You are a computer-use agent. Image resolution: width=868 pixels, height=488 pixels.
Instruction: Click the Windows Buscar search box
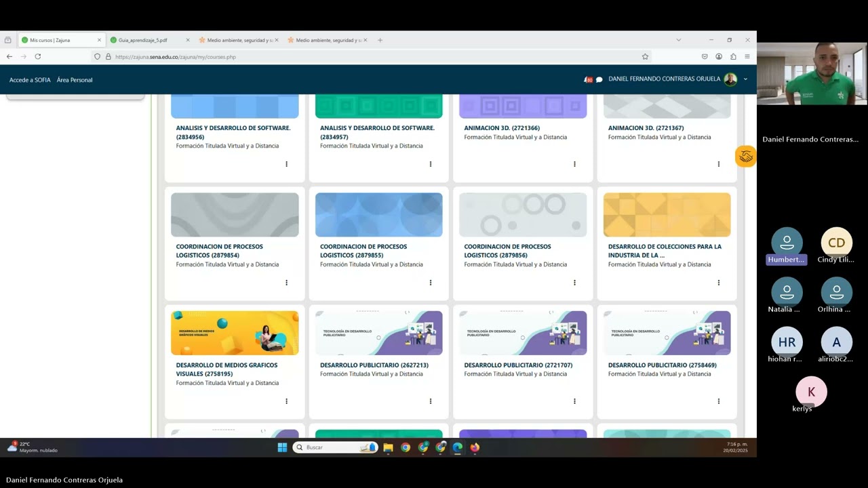tap(336, 447)
